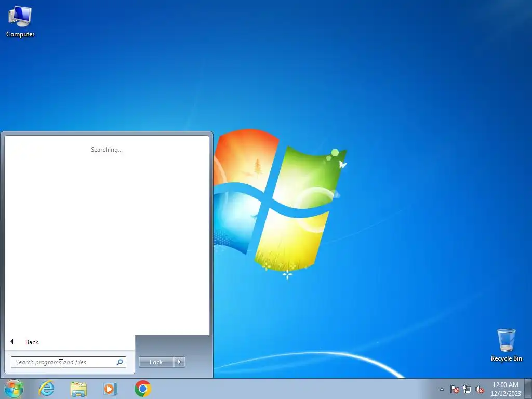Click the Lock button
This screenshot has width=532, height=399.
click(156, 362)
